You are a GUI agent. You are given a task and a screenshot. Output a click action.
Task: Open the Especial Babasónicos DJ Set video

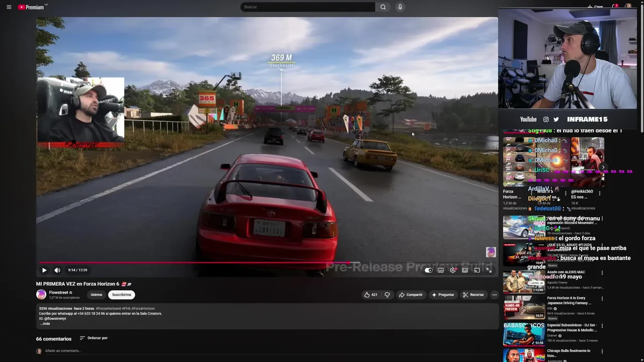click(x=572, y=328)
